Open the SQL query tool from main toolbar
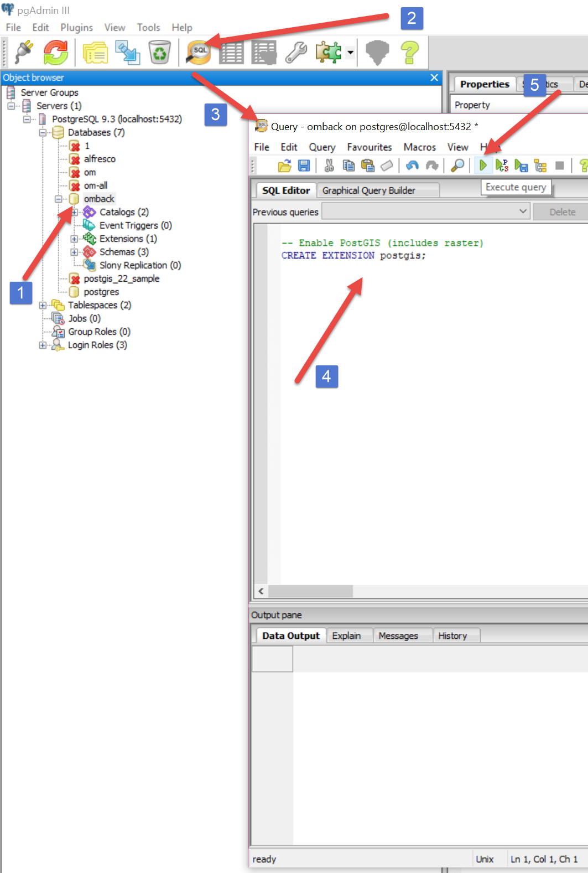 (198, 53)
